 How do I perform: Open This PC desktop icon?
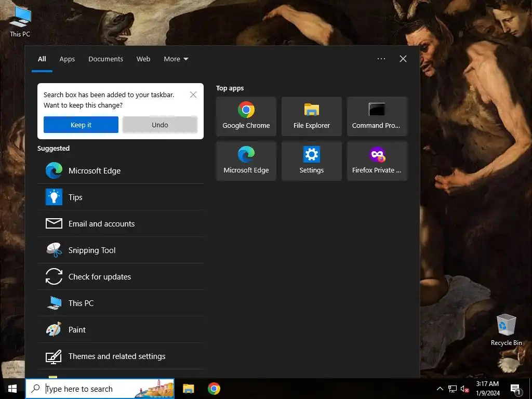[20, 22]
